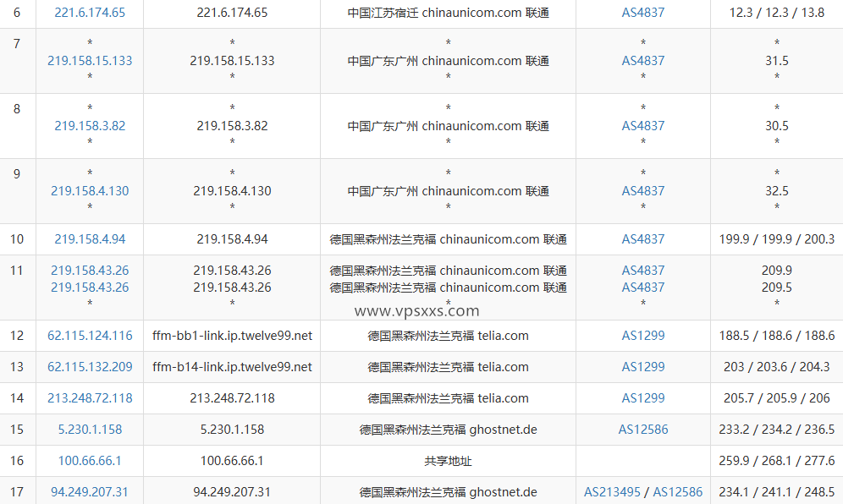Select 德国黑森州法兰克福 chinaunicom.com in hop 10
This screenshot has height=504, width=843.
(449, 239)
